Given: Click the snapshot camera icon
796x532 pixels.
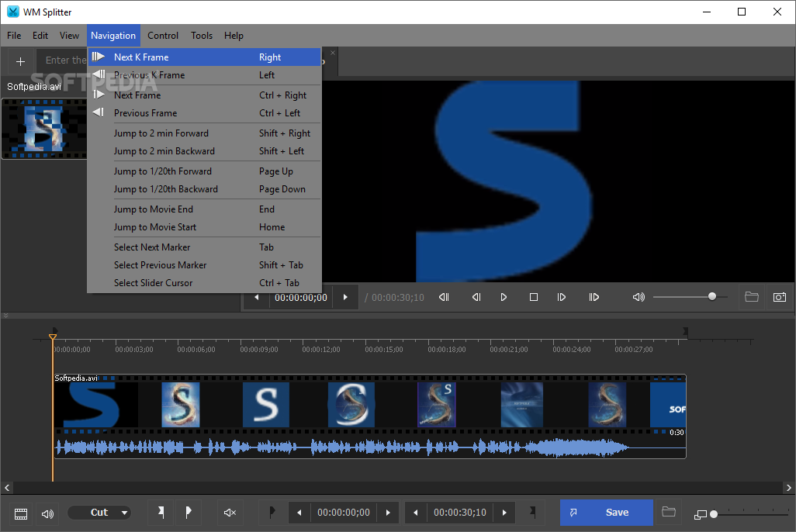Looking at the screenshot, I should [779, 297].
